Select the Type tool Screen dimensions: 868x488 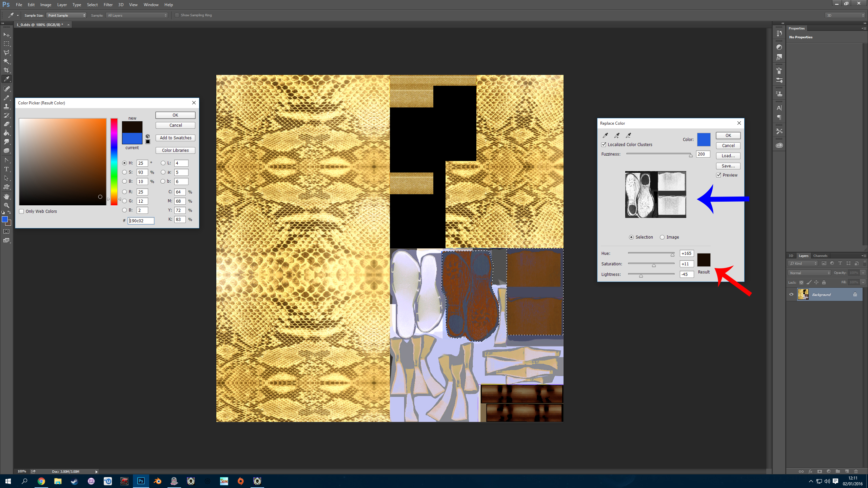6,169
